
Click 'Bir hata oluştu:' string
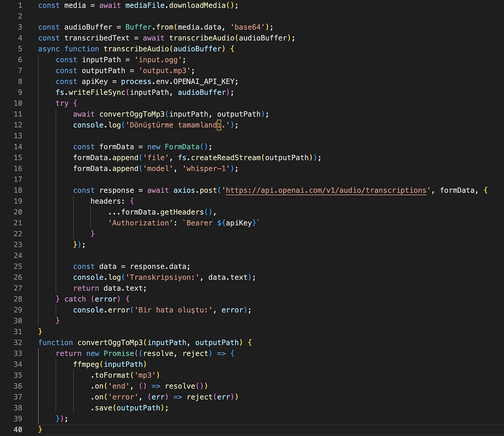coord(173,310)
